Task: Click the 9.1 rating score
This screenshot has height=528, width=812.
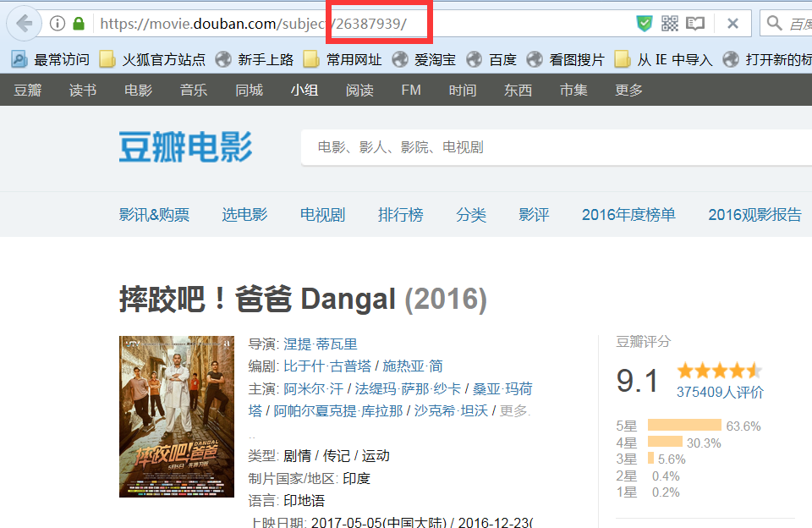Action: (638, 381)
